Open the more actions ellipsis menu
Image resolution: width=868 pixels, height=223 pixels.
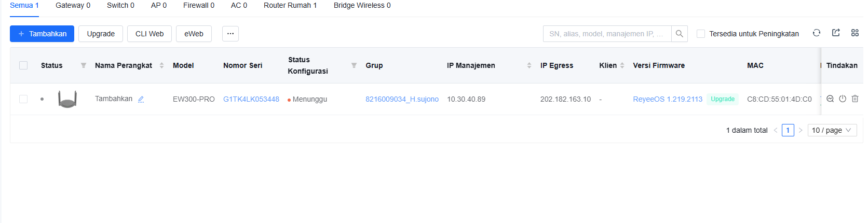tap(230, 34)
